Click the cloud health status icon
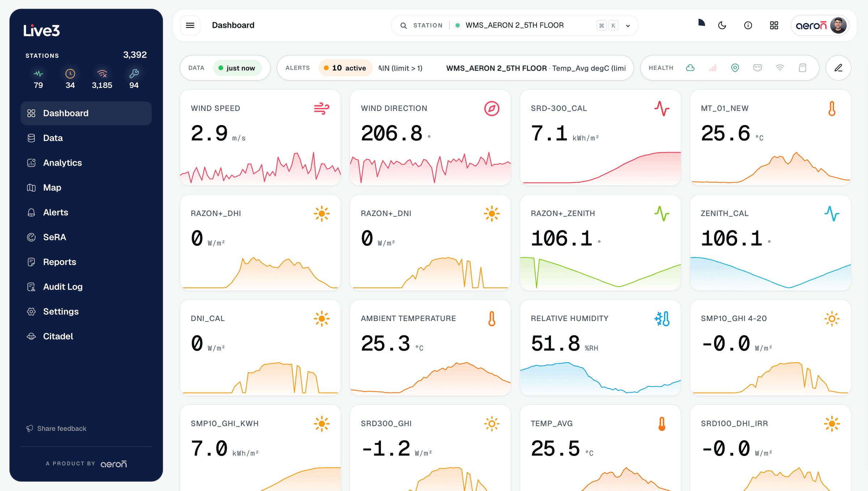 pyautogui.click(x=690, y=68)
